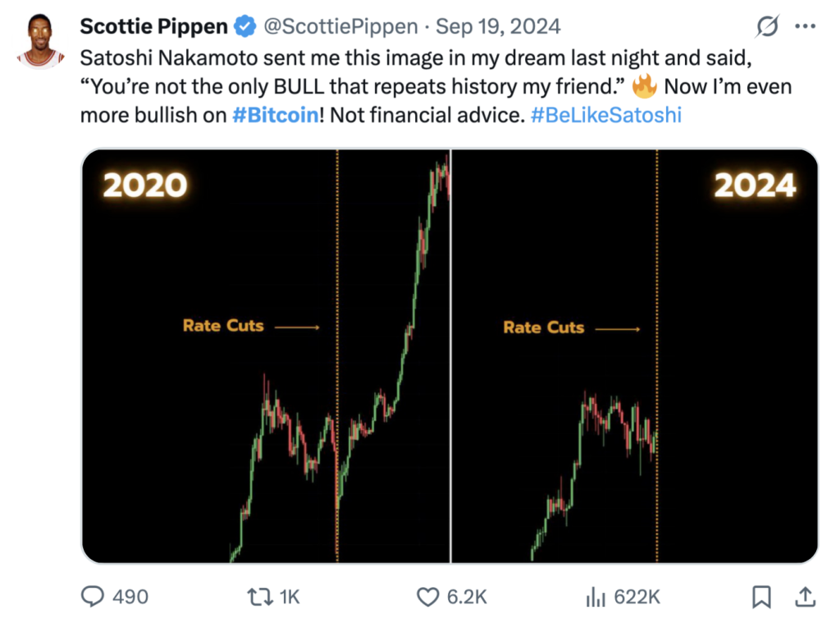Click the reply speech bubble icon
840x619 pixels.
(92, 596)
